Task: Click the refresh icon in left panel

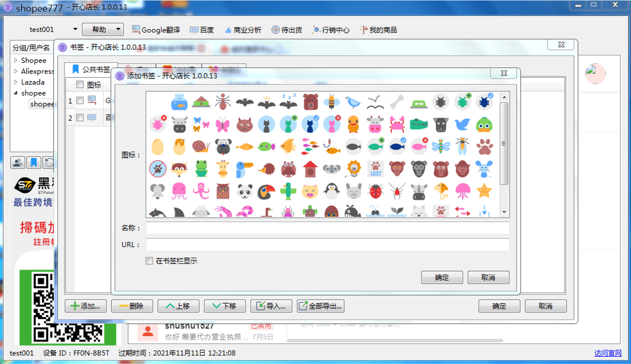Action: pyautogui.click(x=49, y=162)
